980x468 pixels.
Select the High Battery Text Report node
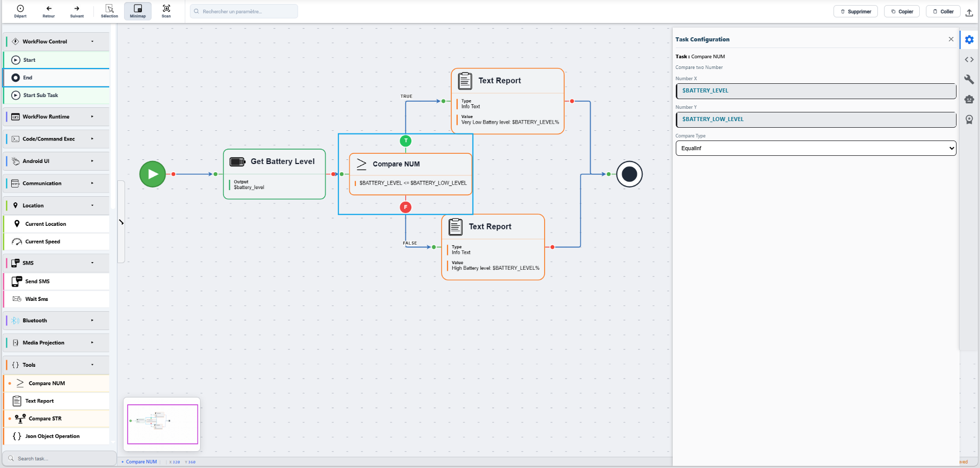493,247
